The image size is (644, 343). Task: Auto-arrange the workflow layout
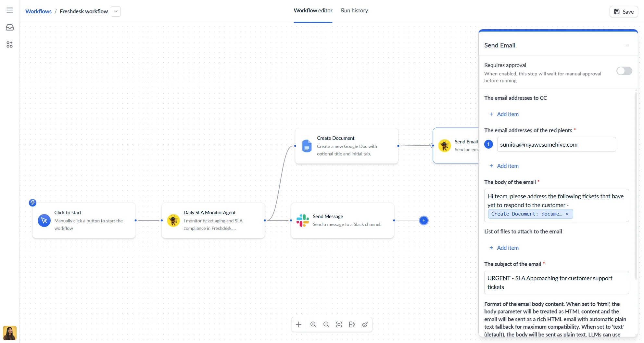[352, 324]
